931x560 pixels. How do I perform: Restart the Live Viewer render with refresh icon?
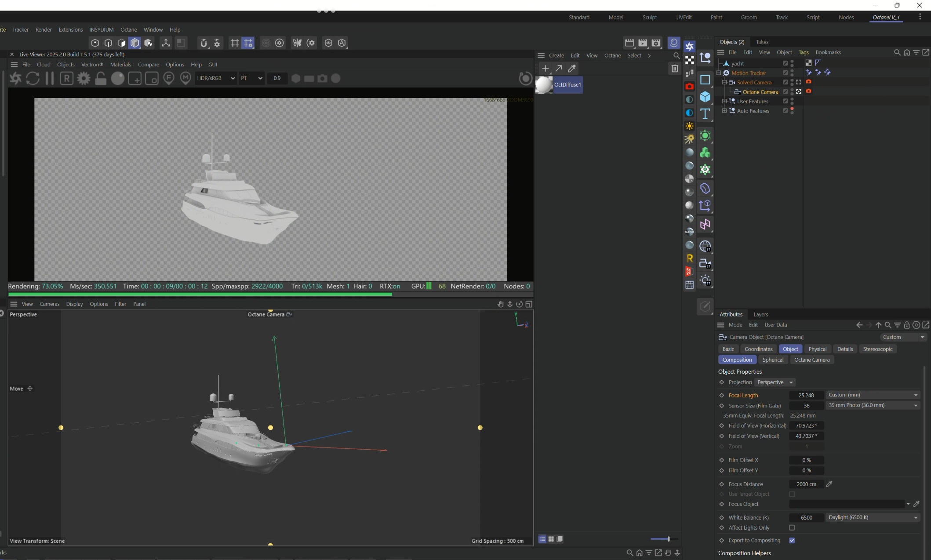33,78
